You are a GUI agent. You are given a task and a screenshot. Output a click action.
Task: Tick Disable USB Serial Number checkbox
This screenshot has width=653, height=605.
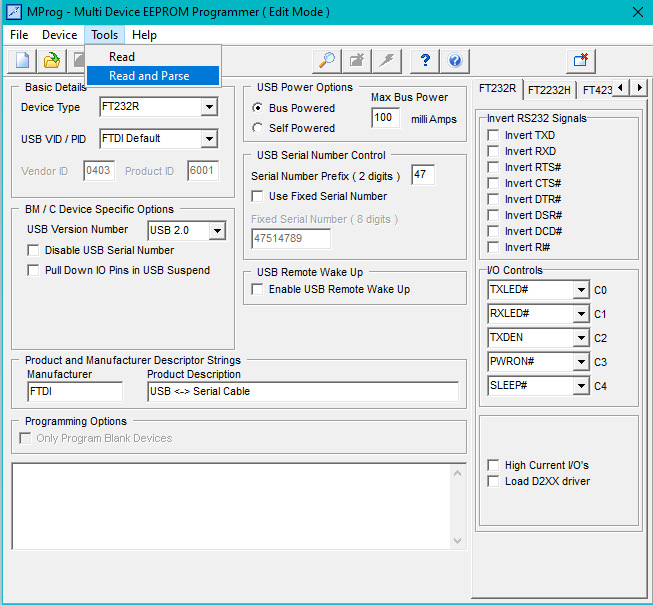[33, 250]
